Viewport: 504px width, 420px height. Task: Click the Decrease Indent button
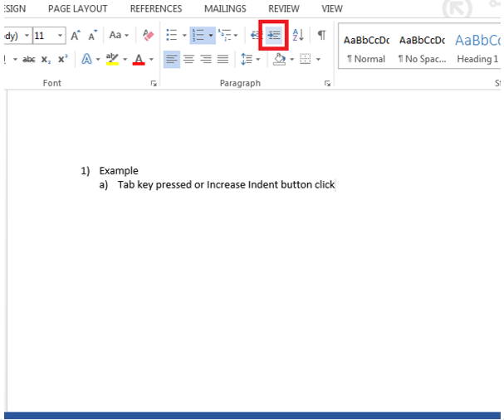point(257,35)
